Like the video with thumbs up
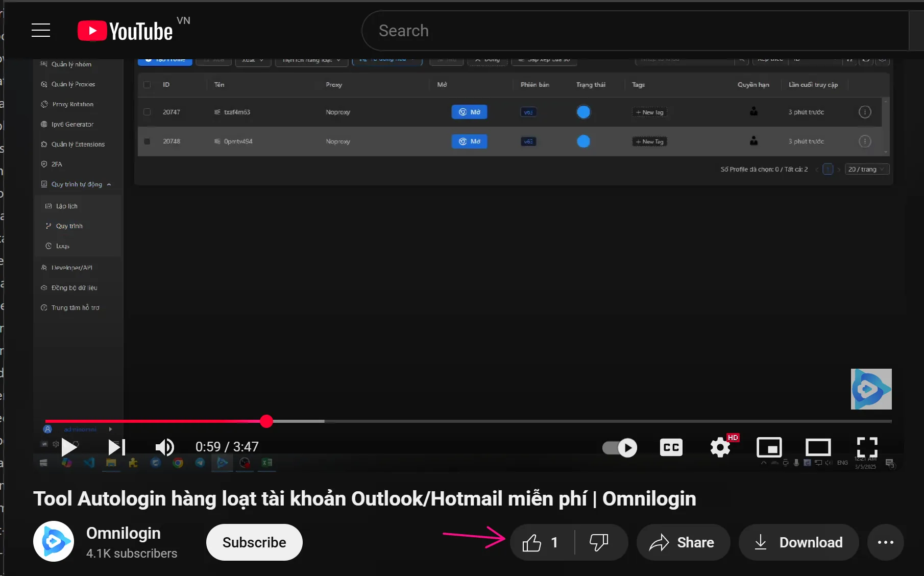This screenshot has width=924, height=576. click(541, 542)
